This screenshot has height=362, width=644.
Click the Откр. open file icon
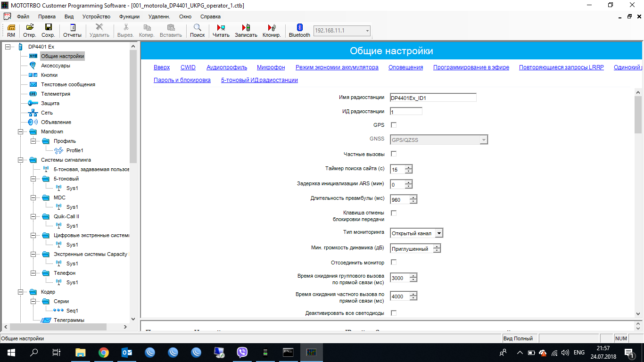(x=30, y=31)
